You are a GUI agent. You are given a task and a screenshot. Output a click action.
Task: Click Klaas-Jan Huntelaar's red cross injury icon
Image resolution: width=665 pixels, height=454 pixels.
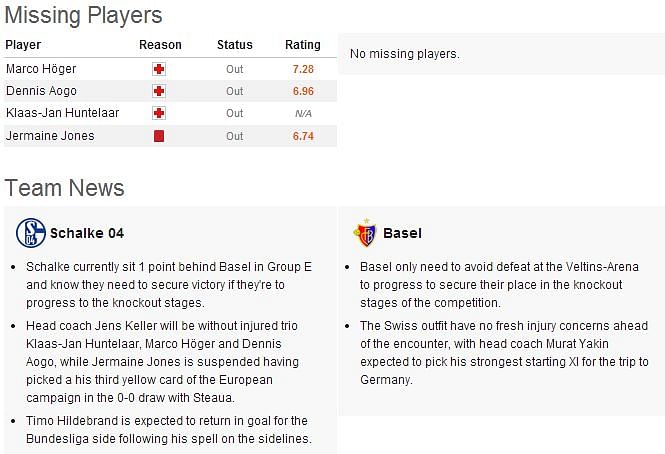(159, 113)
